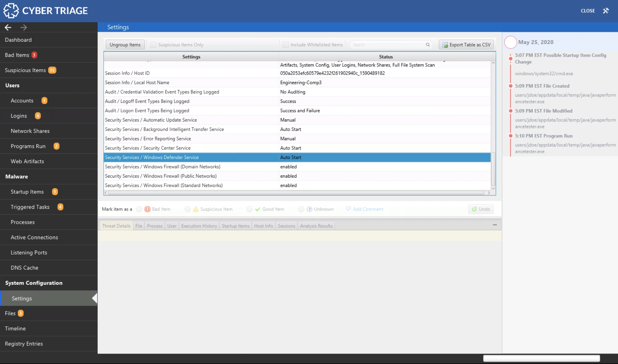Click the Files count badge 3
The height and width of the screenshot is (364, 618).
[21, 313]
